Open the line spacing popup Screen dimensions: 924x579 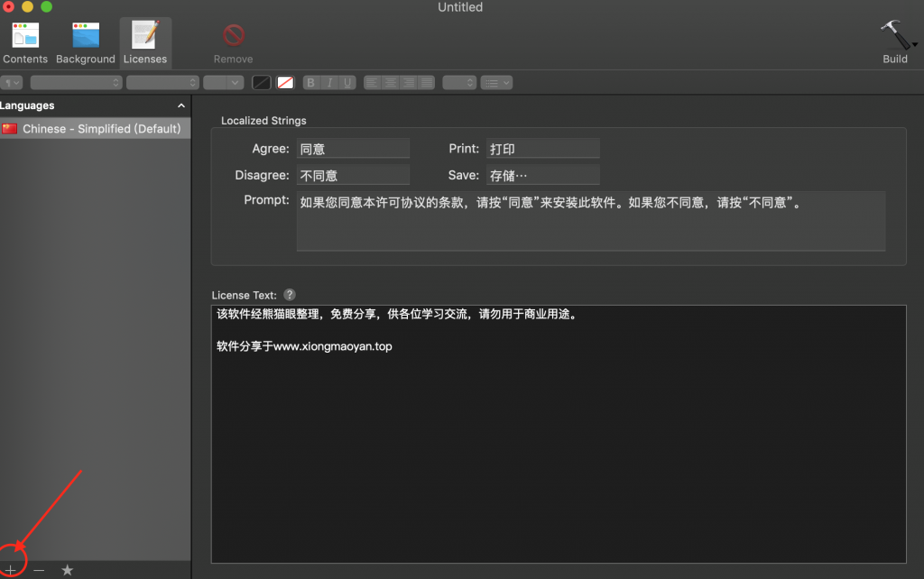coord(459,82)
